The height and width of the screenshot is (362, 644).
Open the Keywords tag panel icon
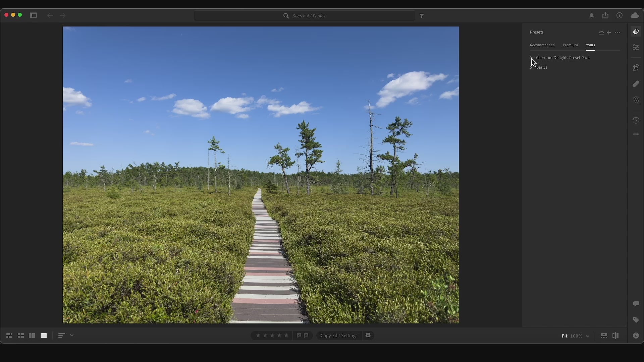(636, 320)
